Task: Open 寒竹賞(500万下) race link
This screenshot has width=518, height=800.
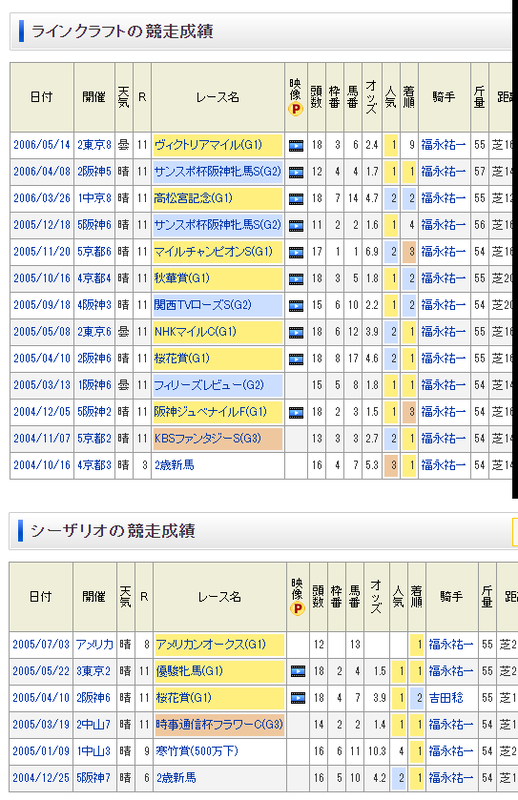Action: [197, 751]
